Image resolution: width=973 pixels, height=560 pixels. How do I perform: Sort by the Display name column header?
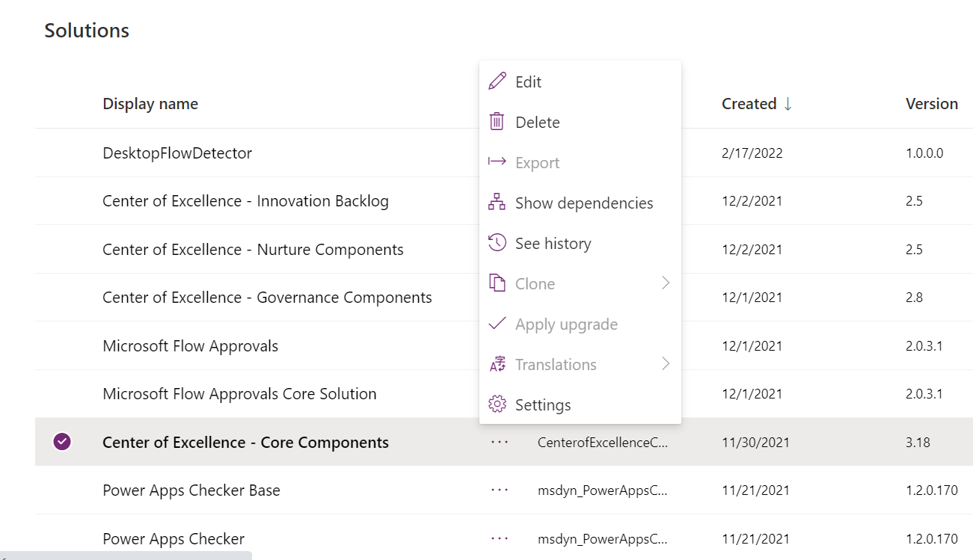pyautogui.click(x=150, y=104)
